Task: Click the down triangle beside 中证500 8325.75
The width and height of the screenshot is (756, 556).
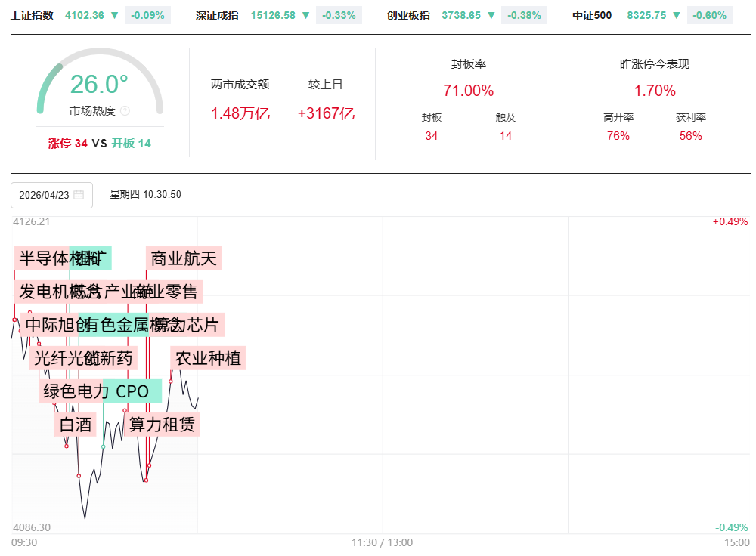Action: (x=677, y=15)
